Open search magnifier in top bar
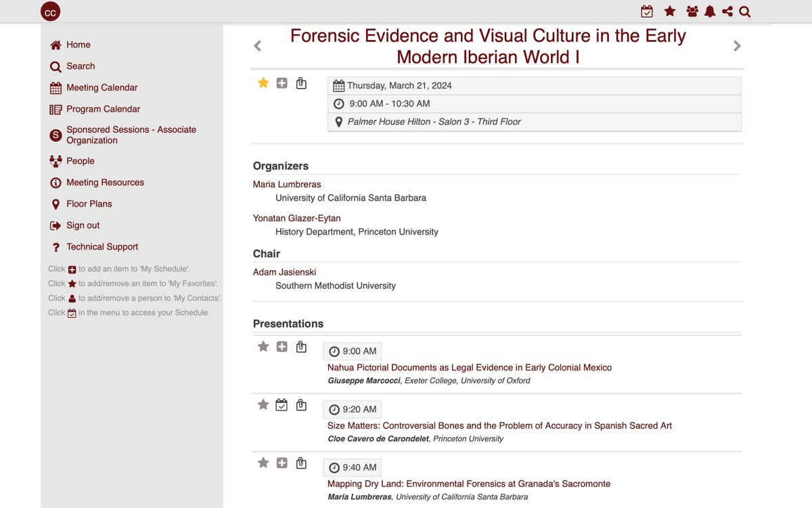 [745, 12]
